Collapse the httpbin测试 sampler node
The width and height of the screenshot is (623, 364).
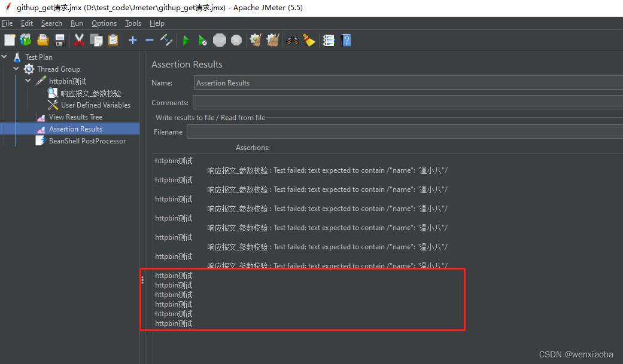(x=28, y=81)
